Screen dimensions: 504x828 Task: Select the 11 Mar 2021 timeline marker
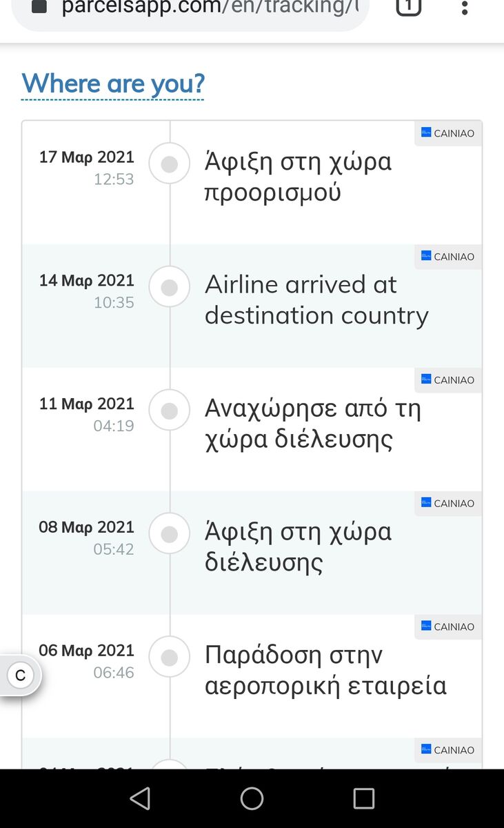tap(170, 411)
